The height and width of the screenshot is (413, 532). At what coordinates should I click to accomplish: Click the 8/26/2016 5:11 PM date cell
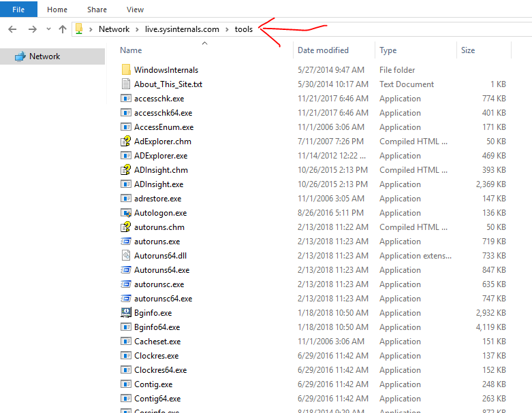coord(330,213)
